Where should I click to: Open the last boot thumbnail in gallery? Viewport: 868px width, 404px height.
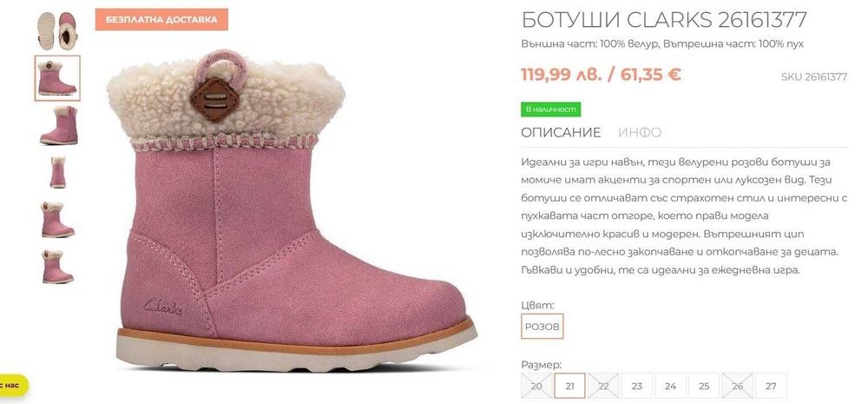pyautogui.click(x=57, y=267)
